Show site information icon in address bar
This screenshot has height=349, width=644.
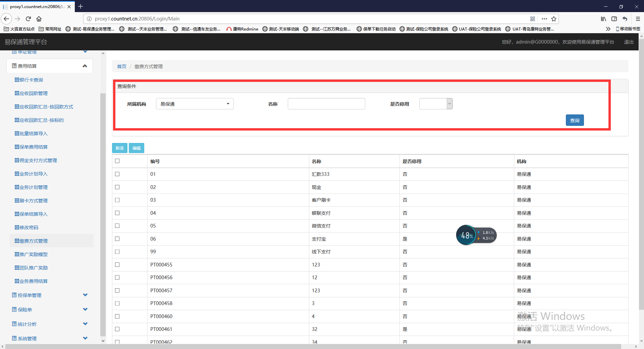(x=89, y=19)
